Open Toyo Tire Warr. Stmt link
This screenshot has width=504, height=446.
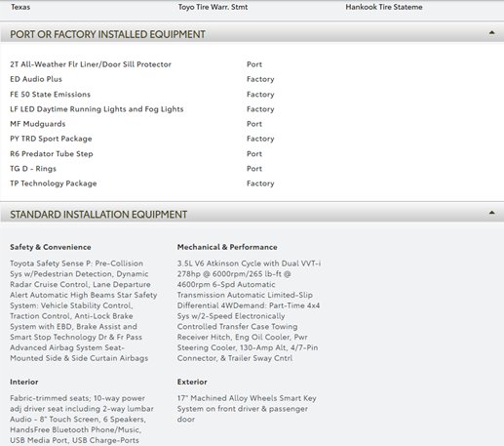click(213, 7)
